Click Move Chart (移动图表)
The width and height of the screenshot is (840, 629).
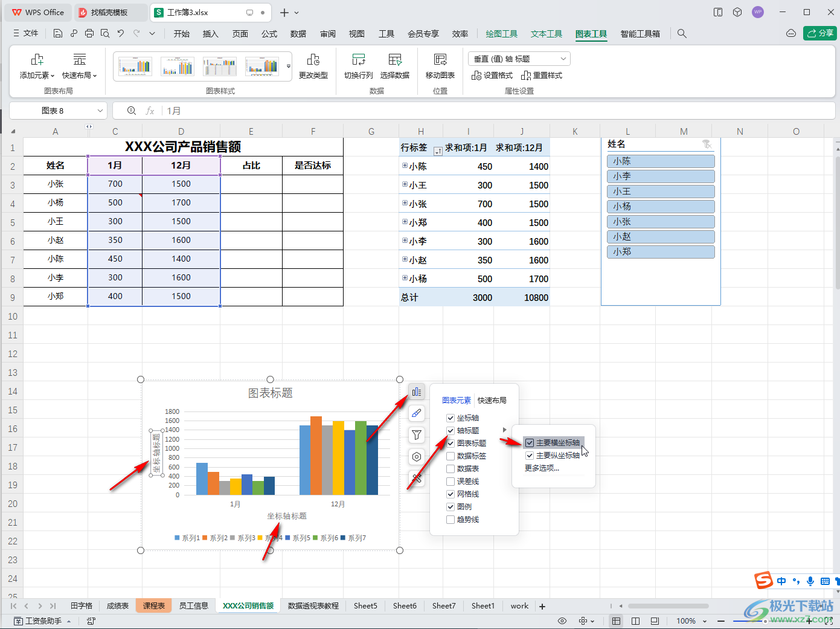click(x=440, y=66)
